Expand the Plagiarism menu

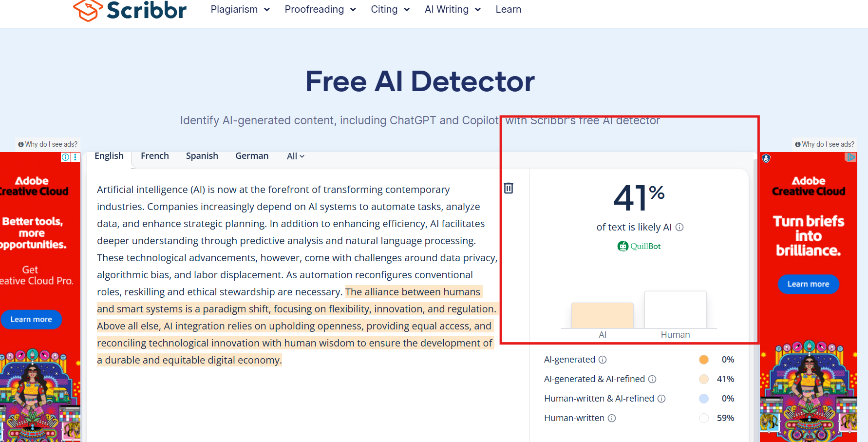[x=240, y=10]
